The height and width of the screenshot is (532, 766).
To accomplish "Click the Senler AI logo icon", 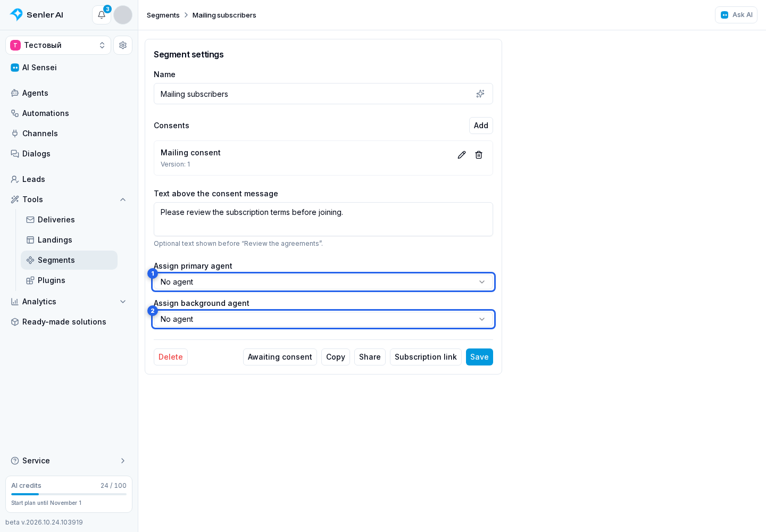I will tap(16, 14).
